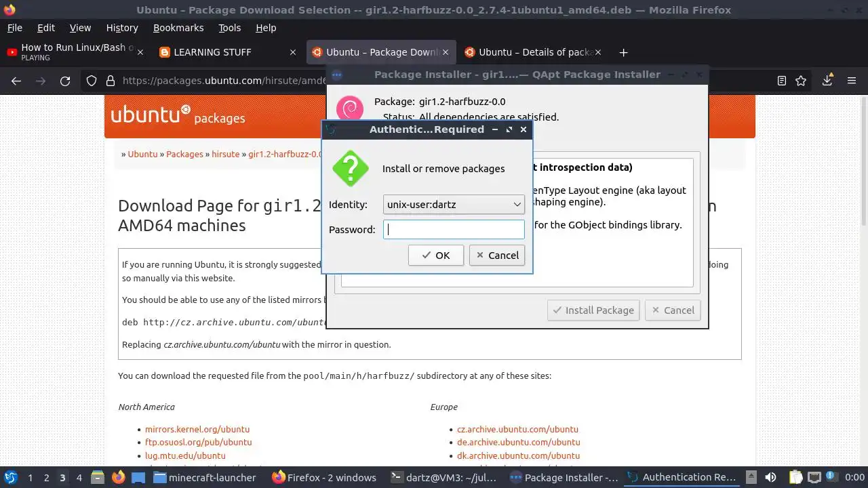868x488 pixels.
Task: Open the Bookmarks menu
Action: coord(178,28)
